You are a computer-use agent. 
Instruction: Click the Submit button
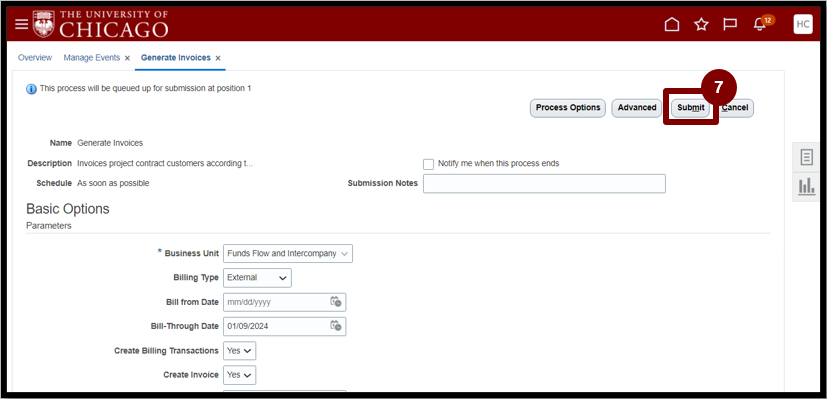point(690,108)
